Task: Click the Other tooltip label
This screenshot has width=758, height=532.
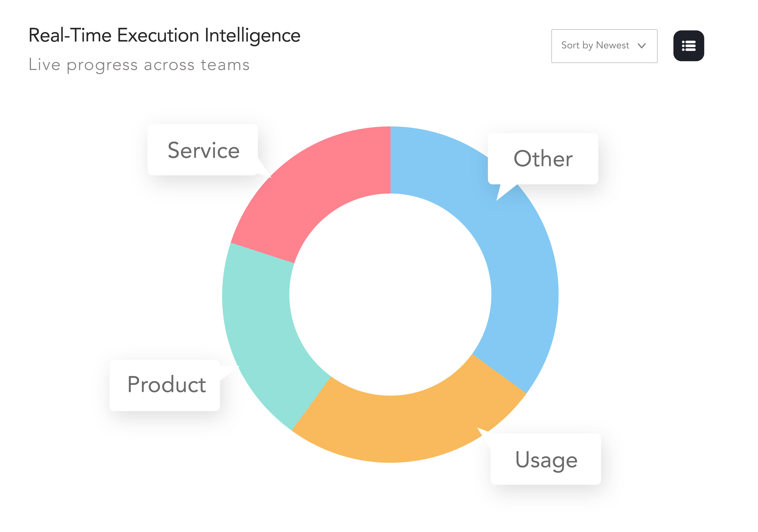Action: click(x=543, y=159)
